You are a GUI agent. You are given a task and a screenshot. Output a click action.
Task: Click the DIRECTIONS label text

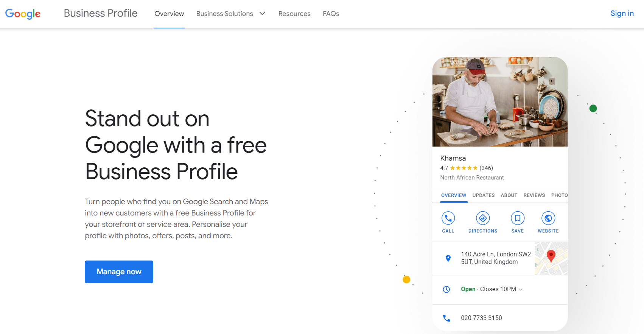(483, 231)
